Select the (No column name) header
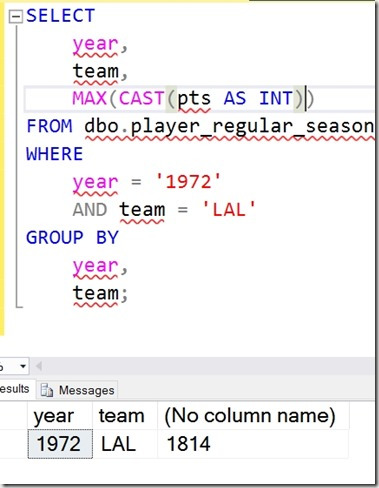 (253, 416)
